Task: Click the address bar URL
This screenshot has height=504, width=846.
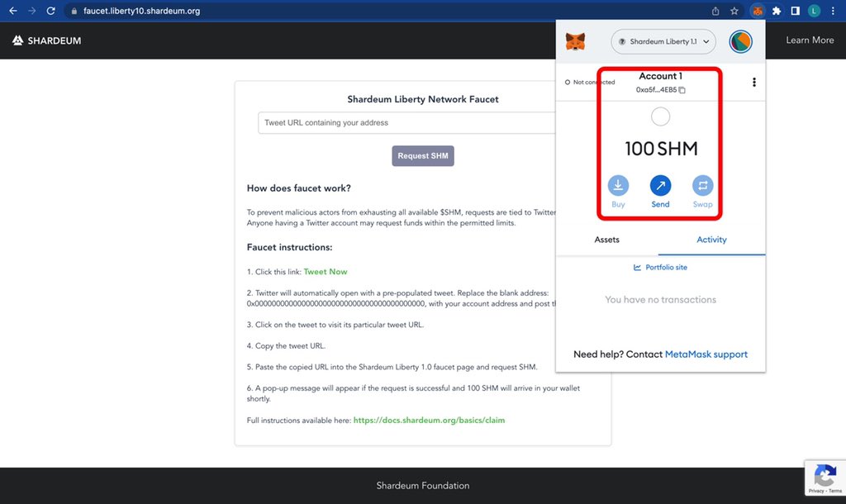Action: 141,11
